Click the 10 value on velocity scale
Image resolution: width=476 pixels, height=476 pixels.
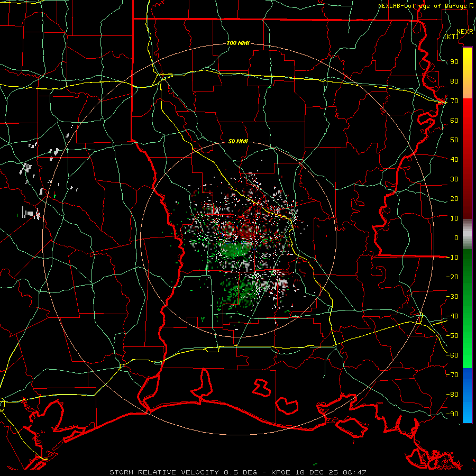454,218
